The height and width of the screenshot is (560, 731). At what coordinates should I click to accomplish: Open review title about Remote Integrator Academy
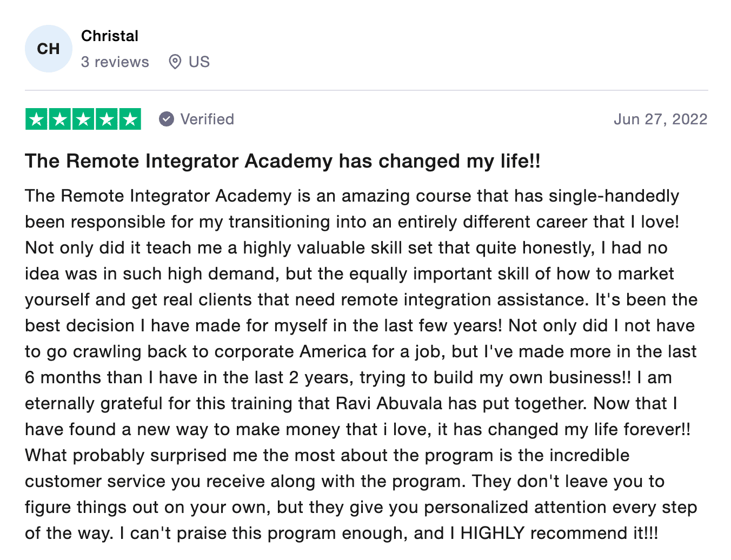(x=283, y=161)
